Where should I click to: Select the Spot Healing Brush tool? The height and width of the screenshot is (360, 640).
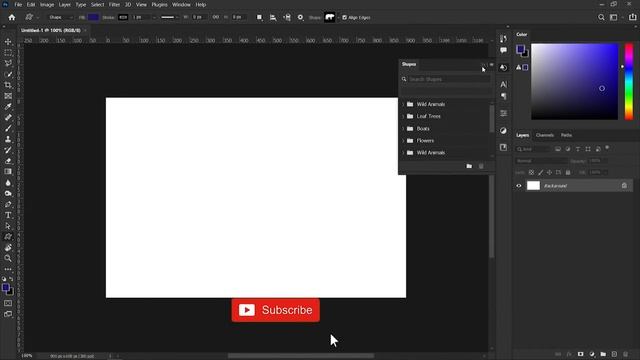click(x=8, y=118)
